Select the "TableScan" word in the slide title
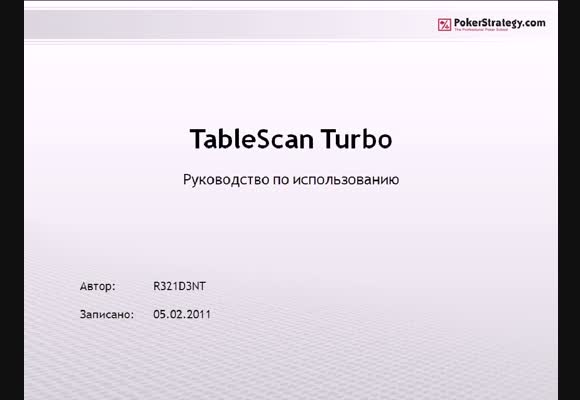Viewport: 580px width, 400px height. point(252,139)
